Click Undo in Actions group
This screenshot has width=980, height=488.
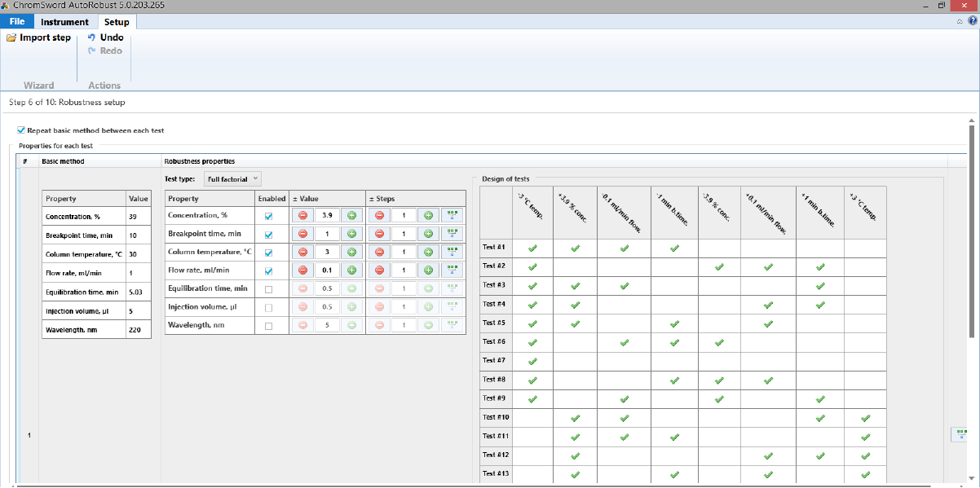pyautogui.click(x=106, y=37)
